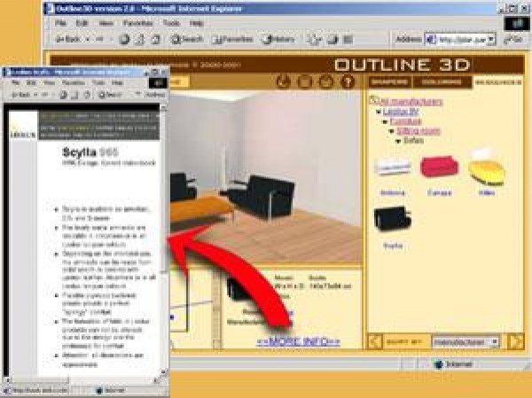Click Mail icon in main browser toolbar
This screenshot has height=398, width=532.
point(314,39)
